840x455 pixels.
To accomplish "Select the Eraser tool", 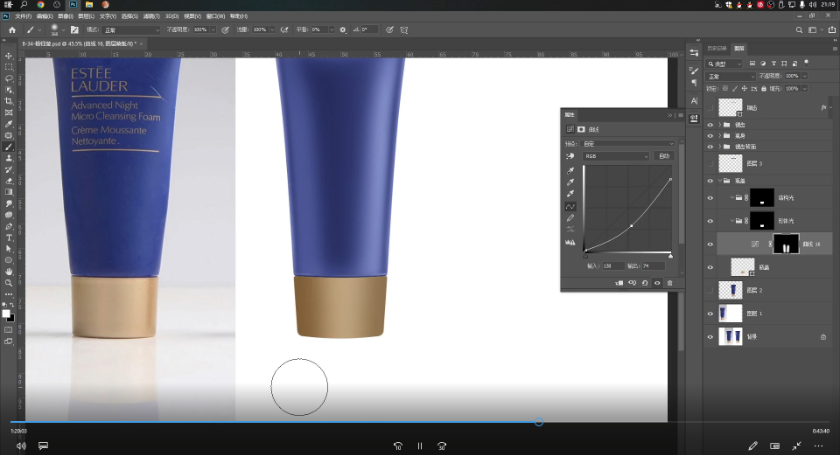I will [x=9, y=181].
